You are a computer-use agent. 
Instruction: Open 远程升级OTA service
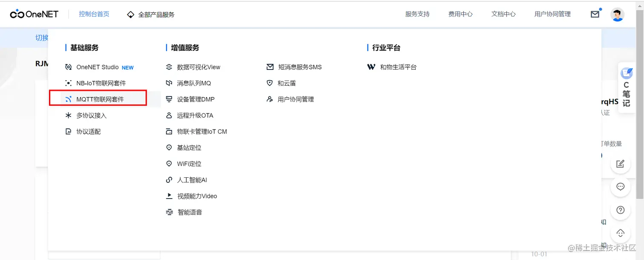195,116
